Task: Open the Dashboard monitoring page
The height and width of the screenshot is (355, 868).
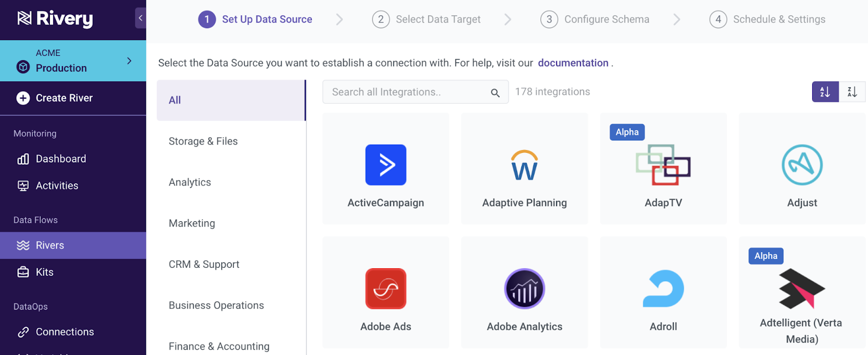Action: 61,159
